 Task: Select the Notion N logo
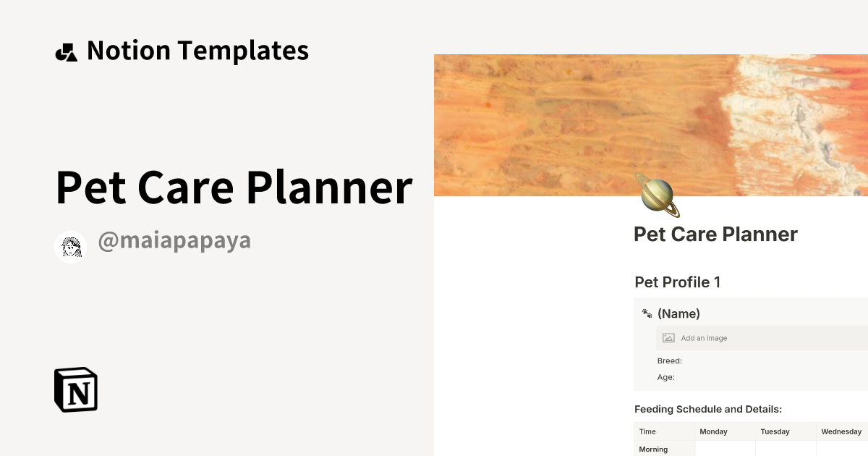[76, 390]
